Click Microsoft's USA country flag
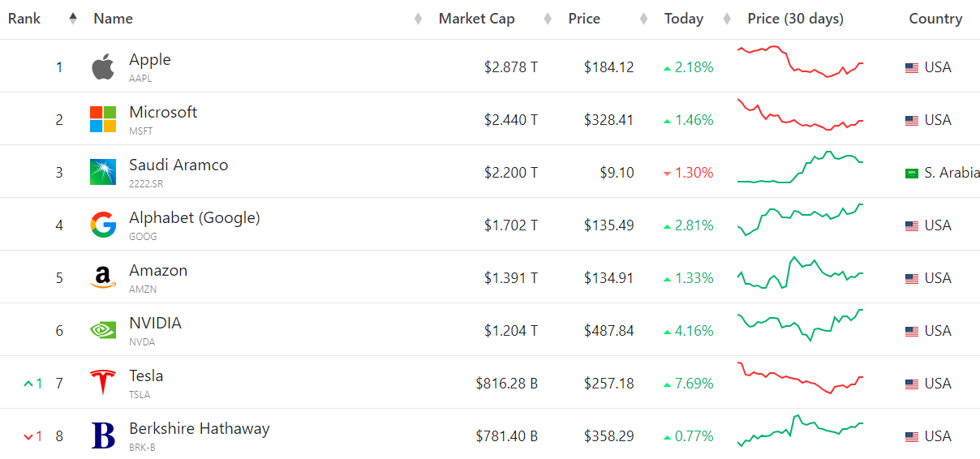Screen dimensions: 980x459 [x=912, y=120]
